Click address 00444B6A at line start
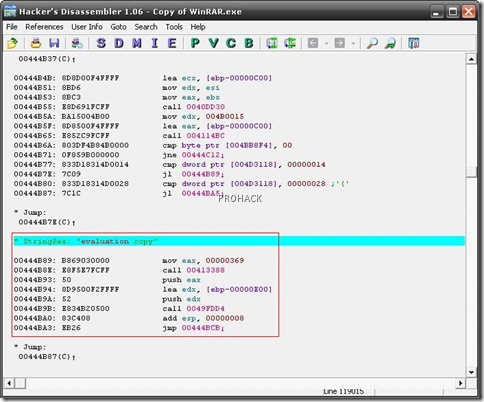 [x=33, y=145]
